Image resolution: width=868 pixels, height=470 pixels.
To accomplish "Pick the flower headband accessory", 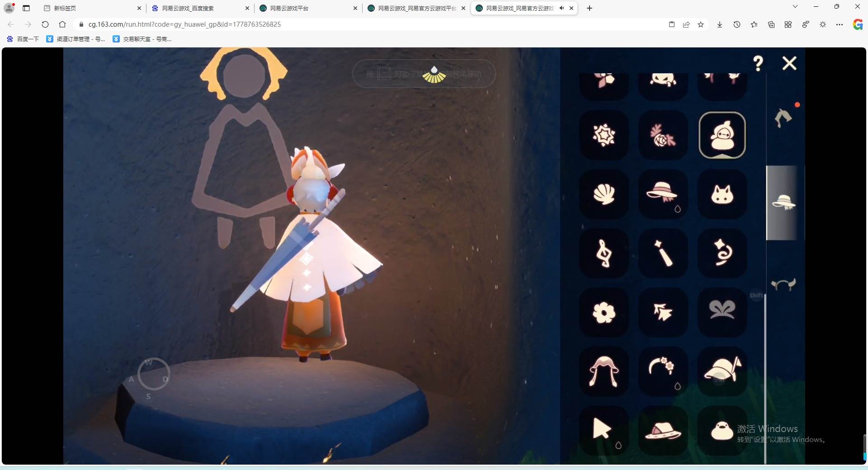I will click(663, 371).
